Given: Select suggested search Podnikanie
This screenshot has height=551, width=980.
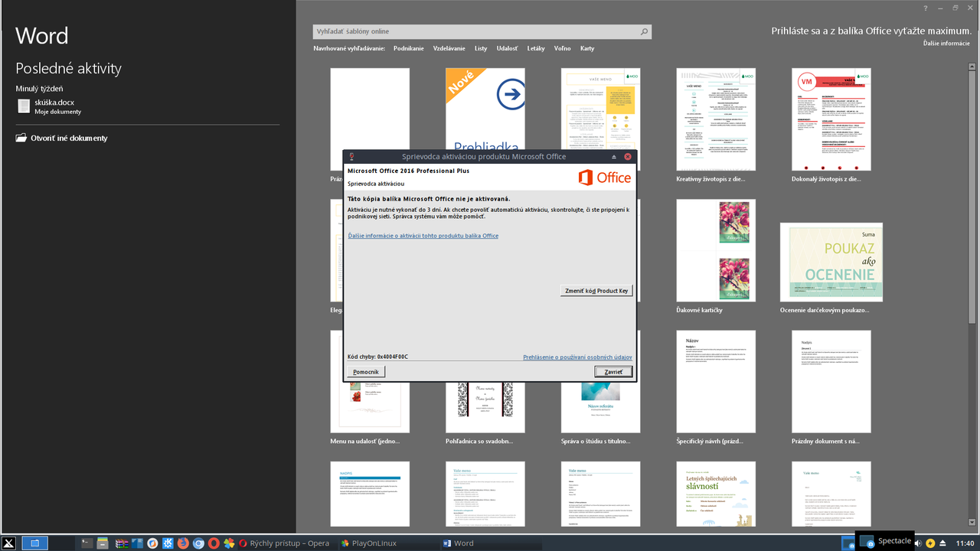Looking at the screenshot, I should [409, 48].
